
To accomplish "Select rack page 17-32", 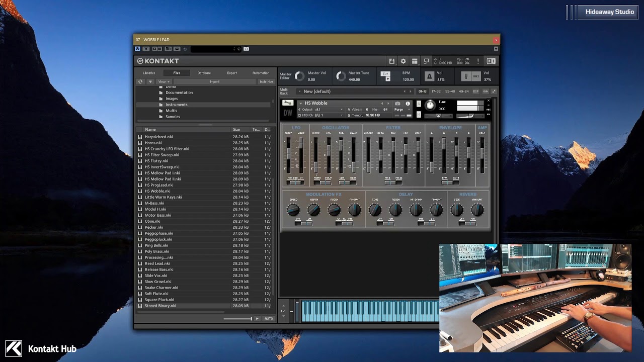I will 436,92.
